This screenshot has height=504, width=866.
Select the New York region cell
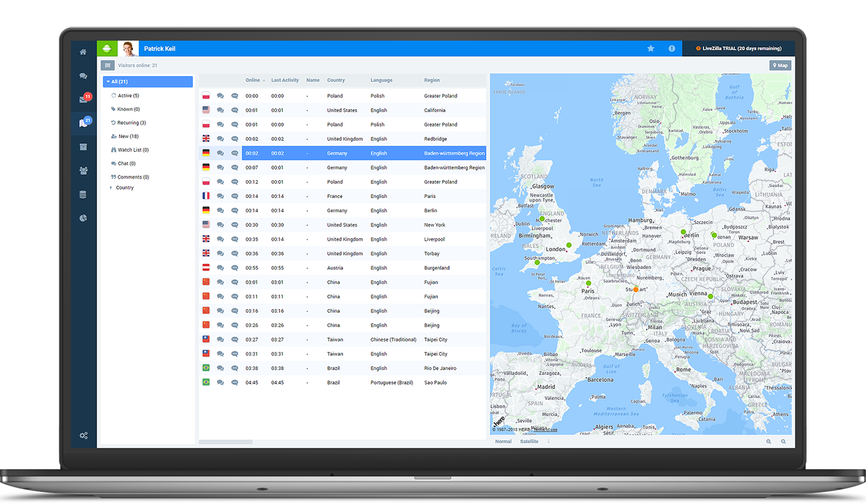[x=435, y=225]
